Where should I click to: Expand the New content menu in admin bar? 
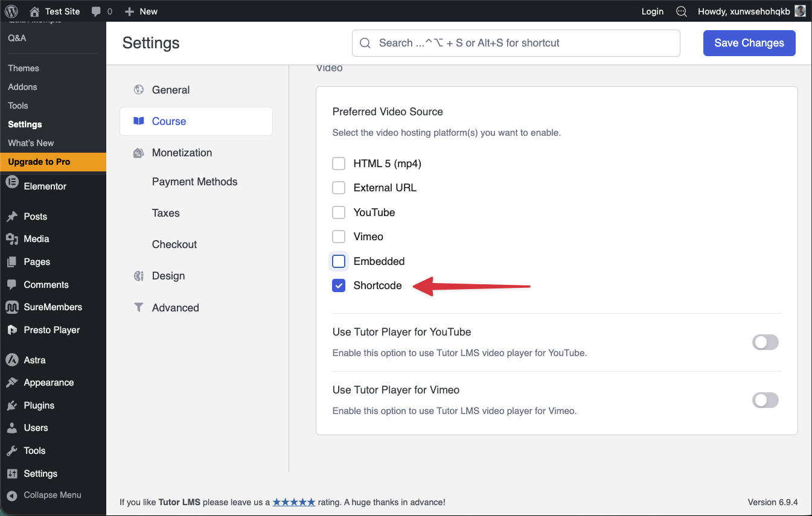coord(141,11)
